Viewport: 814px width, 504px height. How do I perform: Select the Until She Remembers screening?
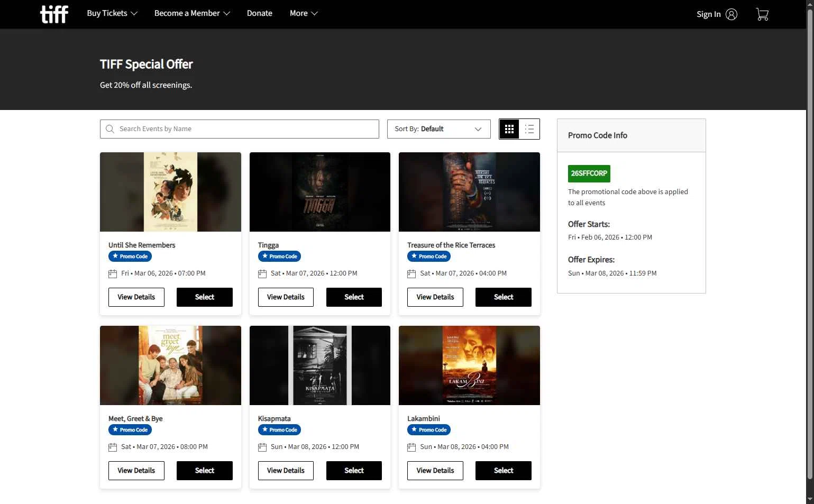tap(205, 297)
